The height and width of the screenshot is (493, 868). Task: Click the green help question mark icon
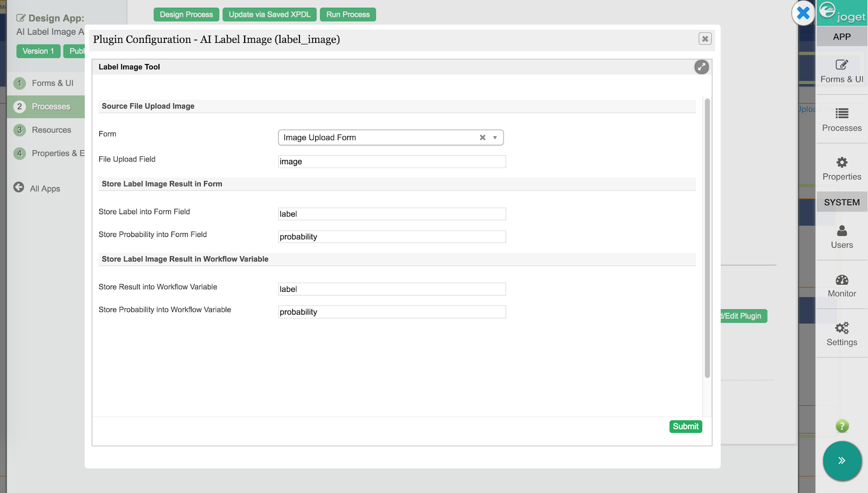tap(842, 426)
